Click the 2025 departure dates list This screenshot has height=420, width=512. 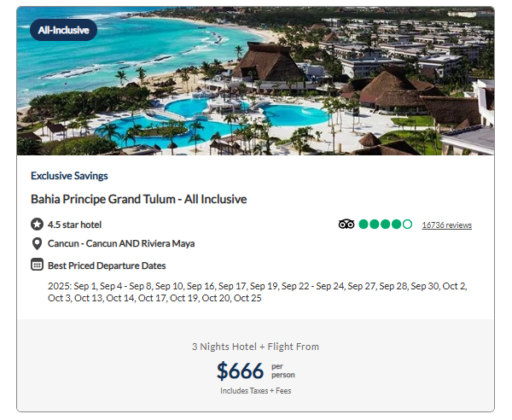(x=258, y=292)
